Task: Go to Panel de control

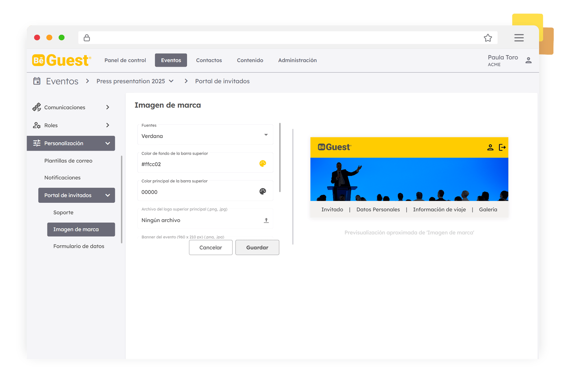Action: click(x=125, y=60)
